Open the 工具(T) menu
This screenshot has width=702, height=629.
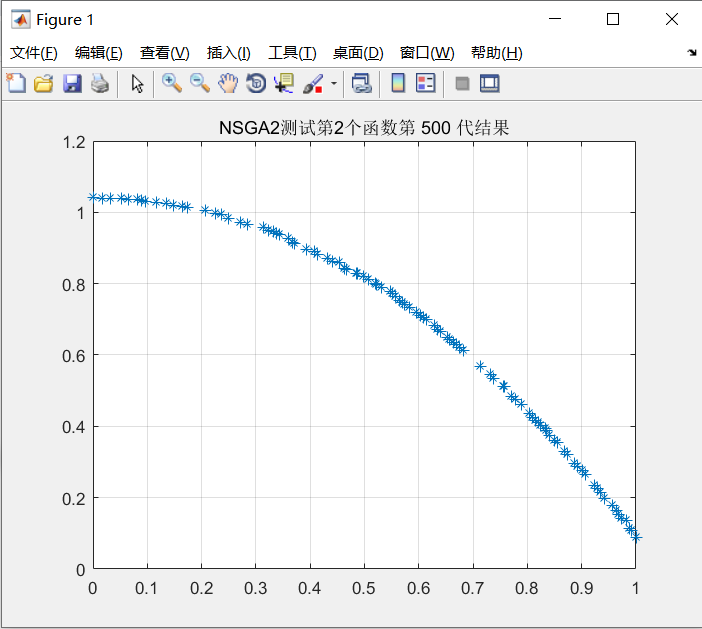tap(292, 53)
